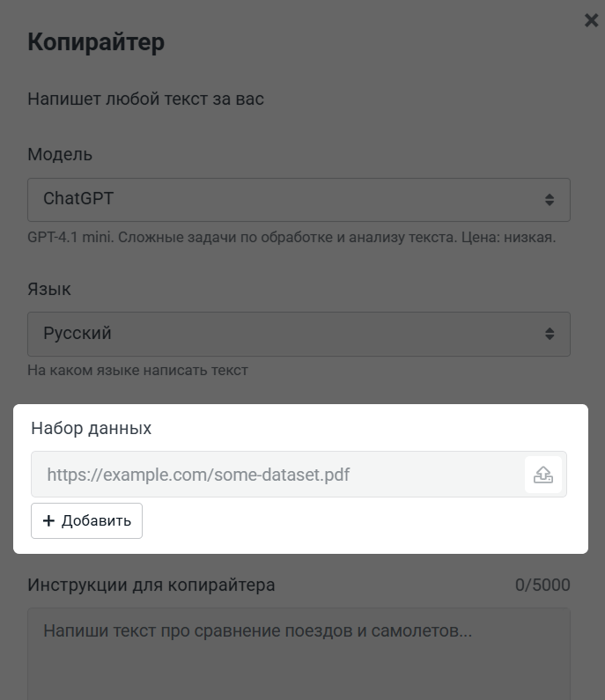Click the Русский text in the language selector
Viewport: 605px width, 700px height.
pyautogui.click(x=77, y=335)
